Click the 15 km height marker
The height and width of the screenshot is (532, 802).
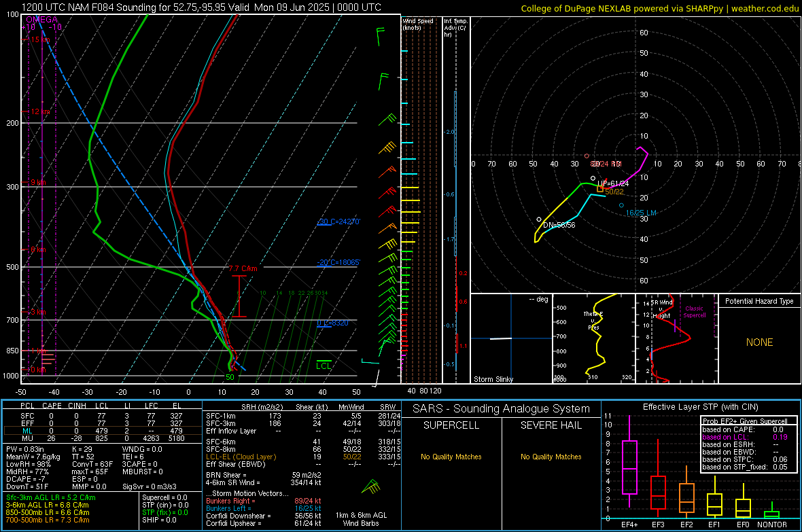(40, 39)
